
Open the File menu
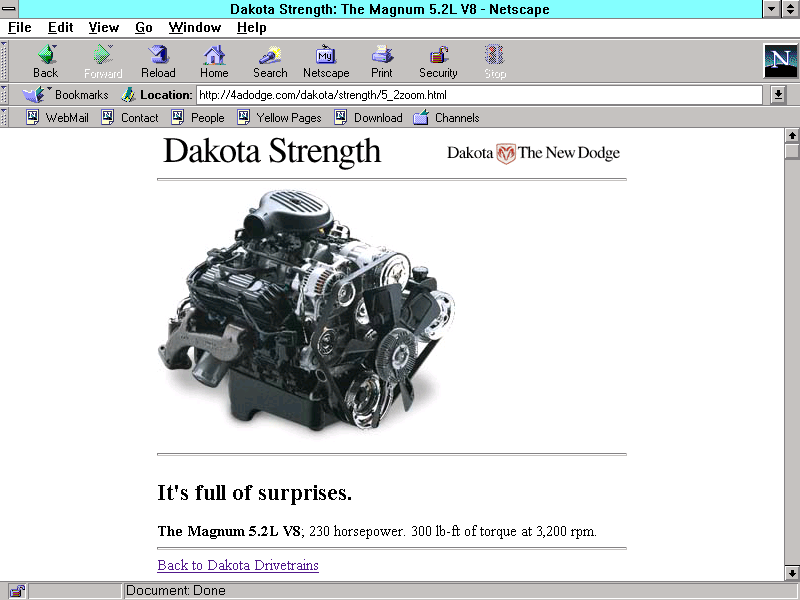pyautogui.click(x=20, y=27)
